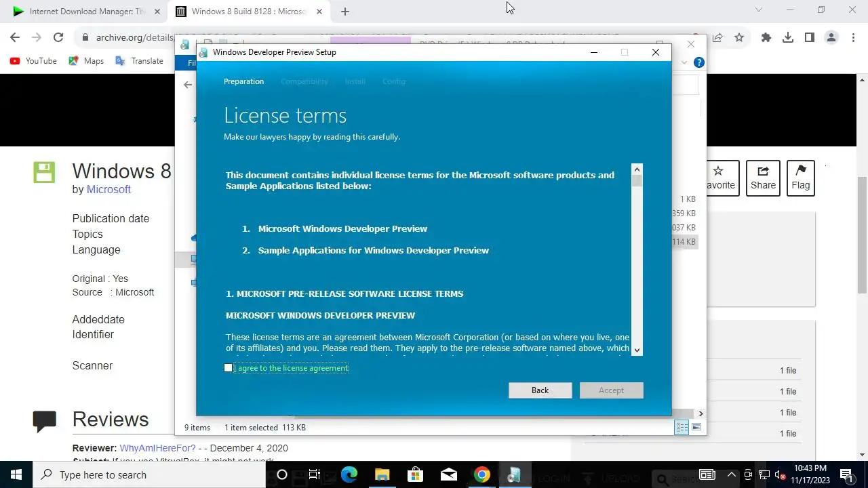Go back in Chrome
Screen dimensions: 868x488
click(15, 38)
